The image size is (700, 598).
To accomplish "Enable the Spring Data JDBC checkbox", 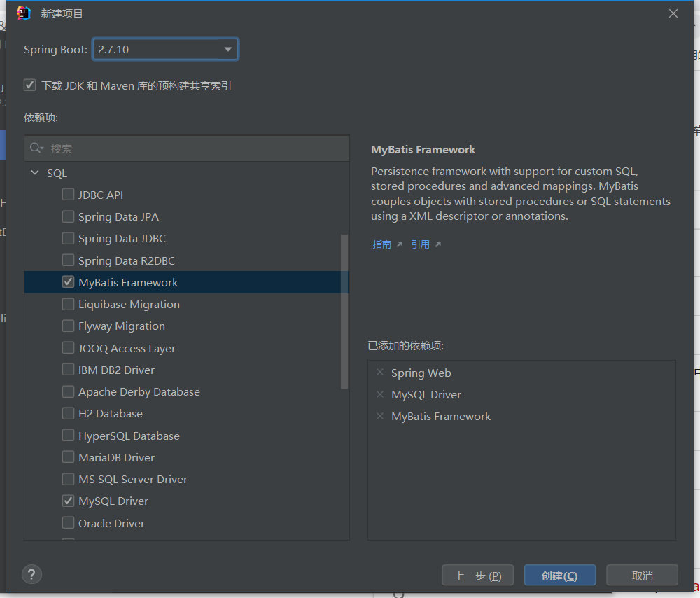I will click(68, 238).
